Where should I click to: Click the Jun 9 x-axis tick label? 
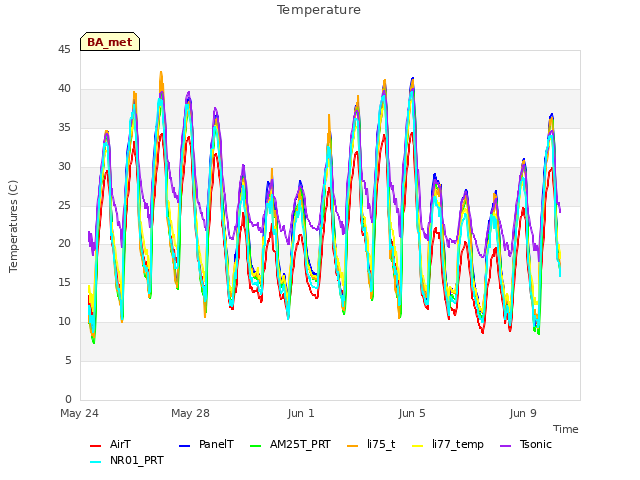(523, 413)
